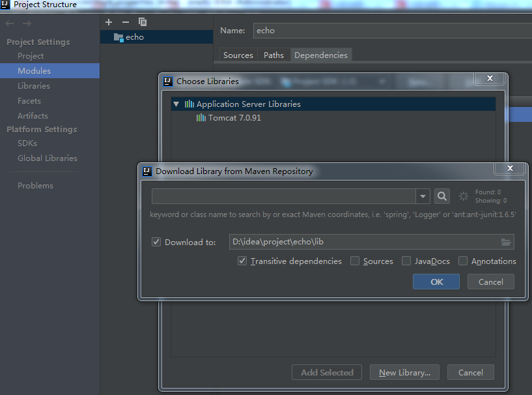Screen dimensions: 532x395
Task: Edit the Download to path field
Action: [372, 242]
